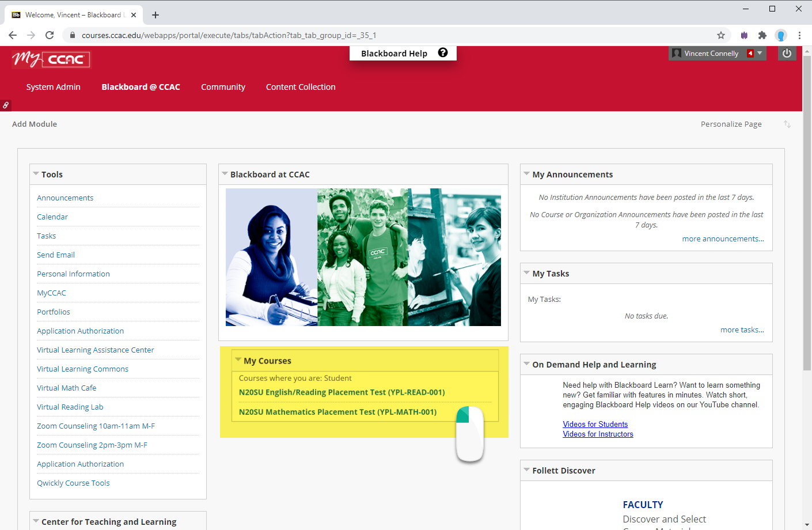Open the Virtual Math Cafe link

67,388
